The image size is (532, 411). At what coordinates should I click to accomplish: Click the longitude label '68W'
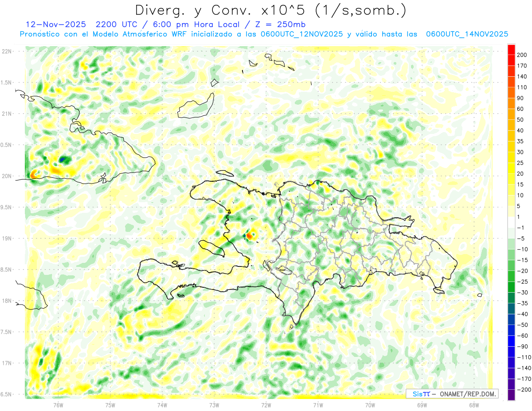click(x=474, y=405)
